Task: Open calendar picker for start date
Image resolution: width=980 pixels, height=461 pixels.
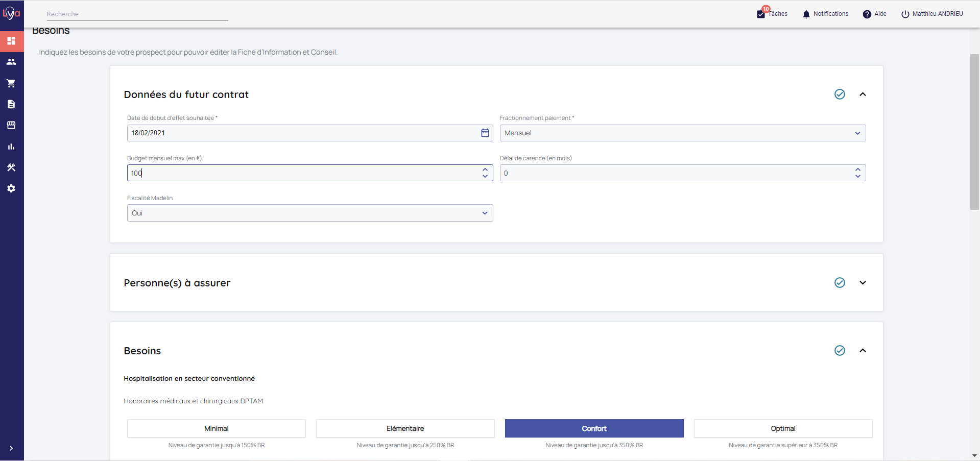Action: (x=485, y=133)
